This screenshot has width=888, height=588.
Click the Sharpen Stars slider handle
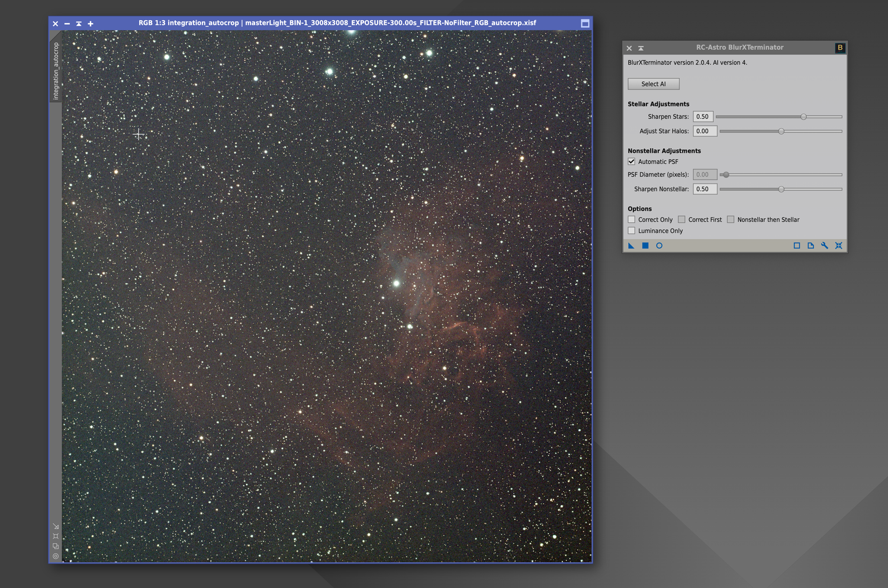(803, 117)
